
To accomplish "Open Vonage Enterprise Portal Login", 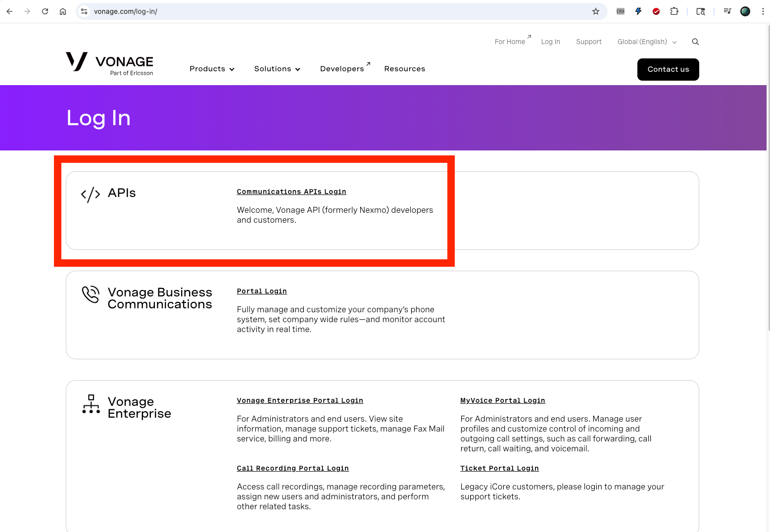I will 300,401.
